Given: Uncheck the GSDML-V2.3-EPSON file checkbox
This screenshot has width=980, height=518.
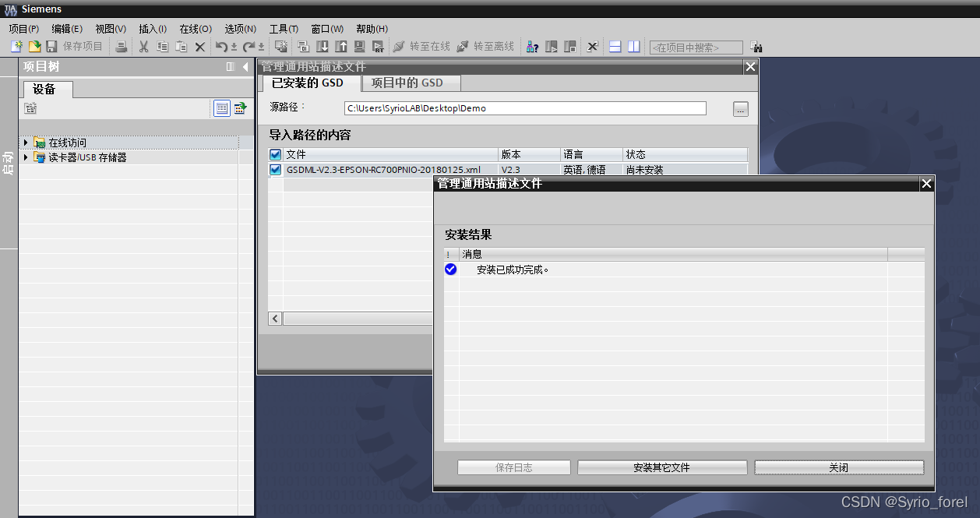Looking at the screenshot, I should tap(275, 169).
